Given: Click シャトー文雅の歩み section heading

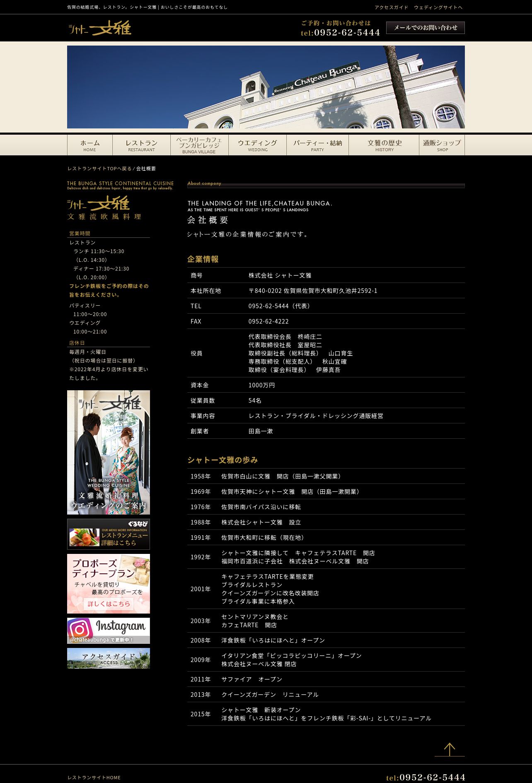Looking at the screenshot, I should [x=222, y=460].
